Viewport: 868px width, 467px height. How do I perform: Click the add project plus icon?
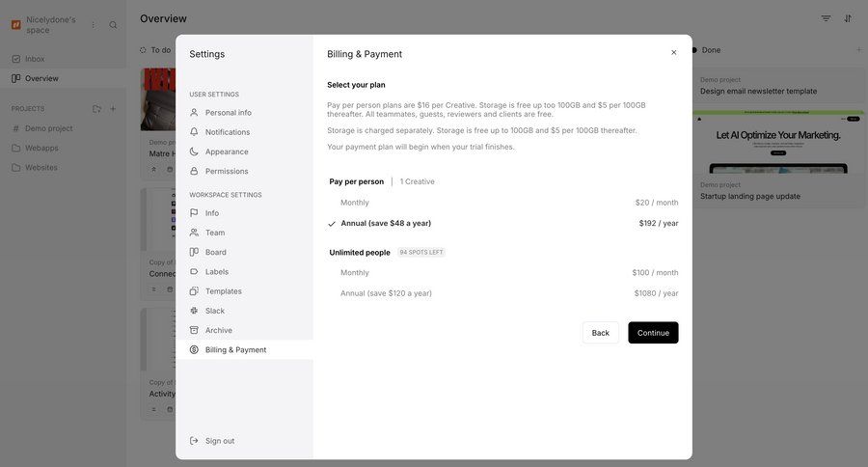pyautogui.click(x=113, y=109)
